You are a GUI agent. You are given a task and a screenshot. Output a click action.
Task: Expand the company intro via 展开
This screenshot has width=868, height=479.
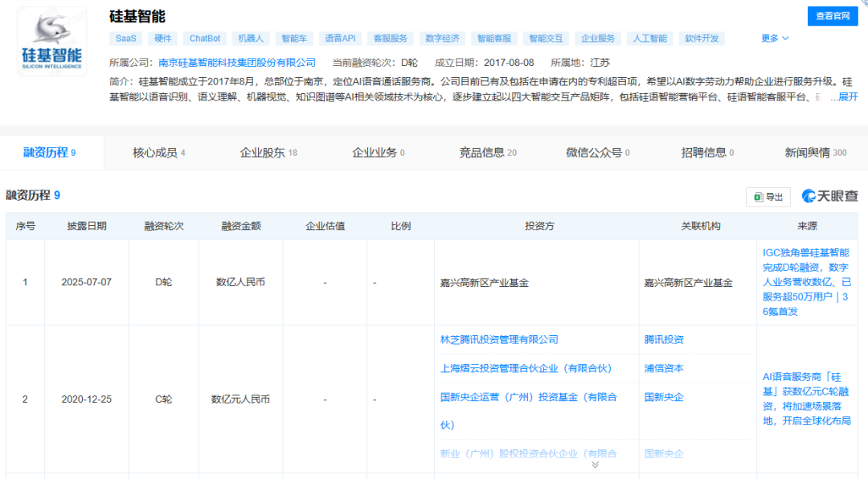[850, 96]
